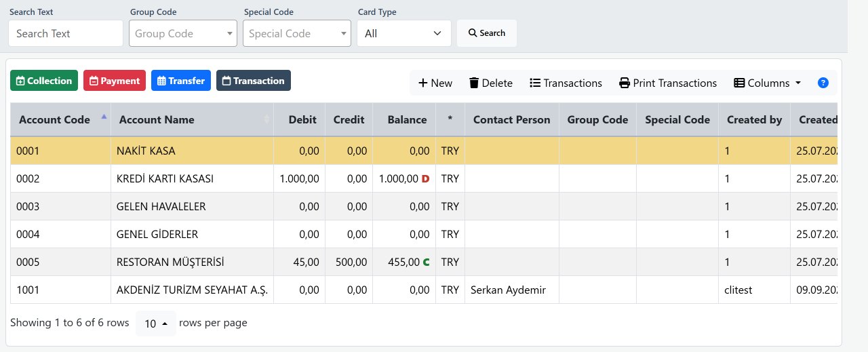Select the GENEL GİDERLER row
The image size is (868, 352).
(424, 234)
